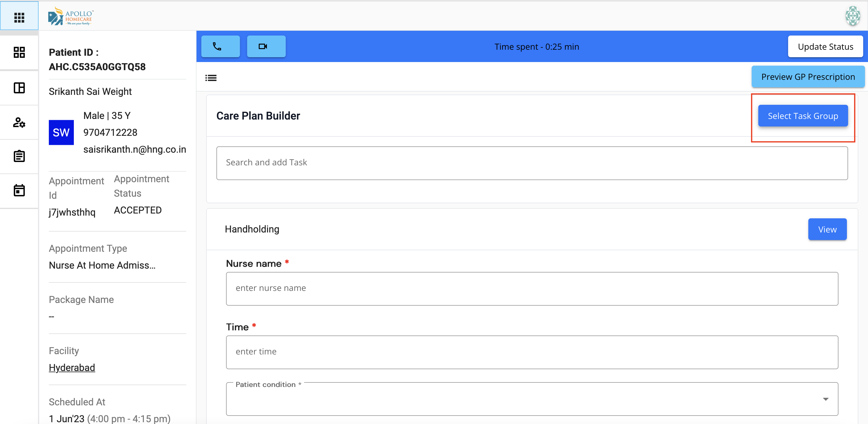Open the Select Task Group button

(x=803, y=116)
